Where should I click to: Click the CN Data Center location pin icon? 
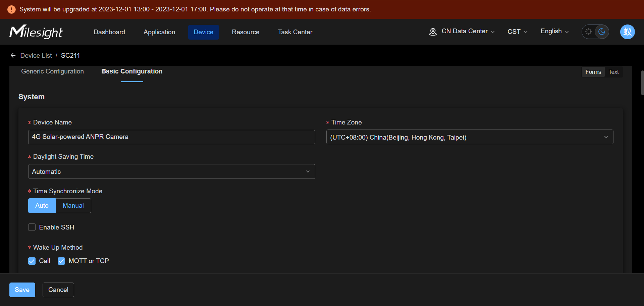click(x=433, y=32)
